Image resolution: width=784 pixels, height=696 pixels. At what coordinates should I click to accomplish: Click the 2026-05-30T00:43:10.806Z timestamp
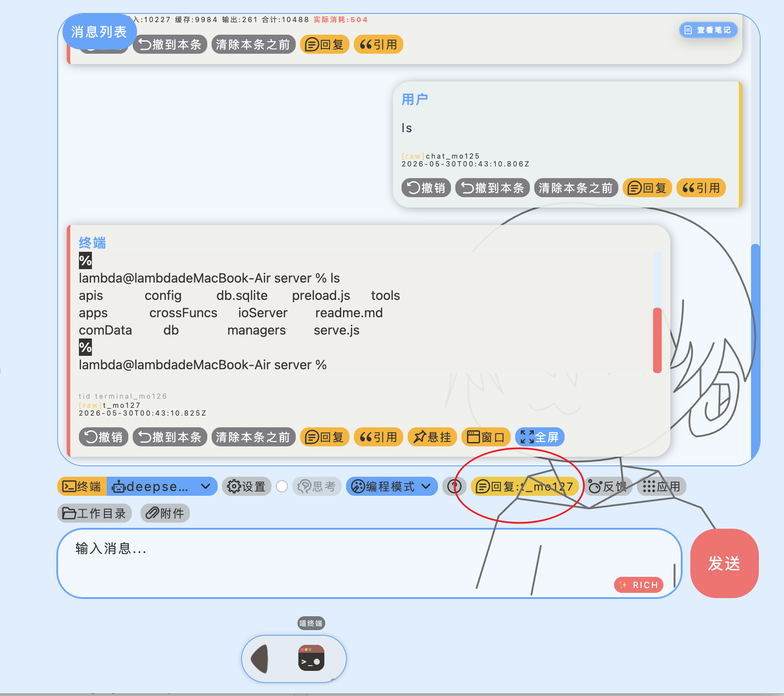[x=466, y=164]
